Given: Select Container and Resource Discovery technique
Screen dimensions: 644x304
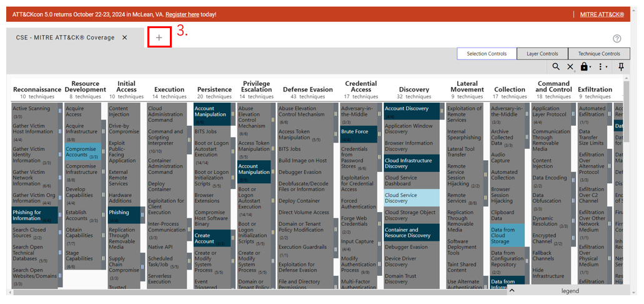Looking at the screenshot, I should coord(412,233).
